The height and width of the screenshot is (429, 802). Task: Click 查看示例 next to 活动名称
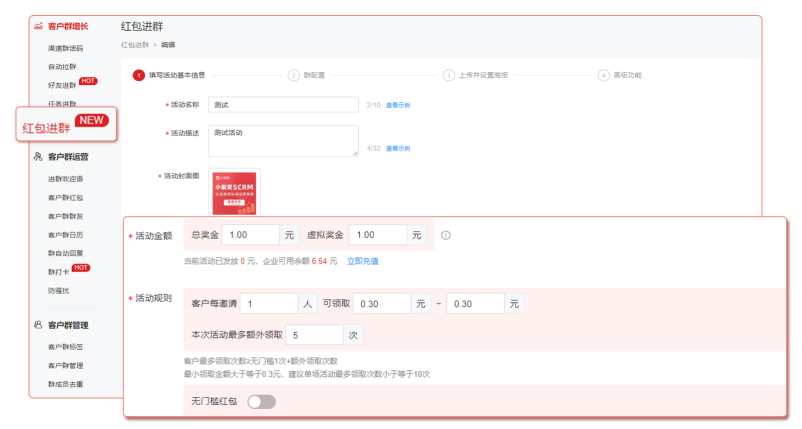tap(398, 104)
